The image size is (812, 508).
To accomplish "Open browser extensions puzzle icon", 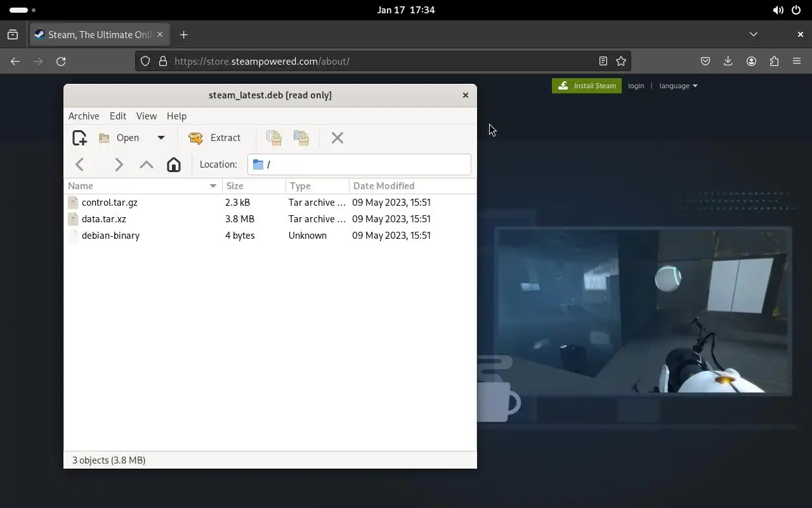I will (x=774, y=62).
